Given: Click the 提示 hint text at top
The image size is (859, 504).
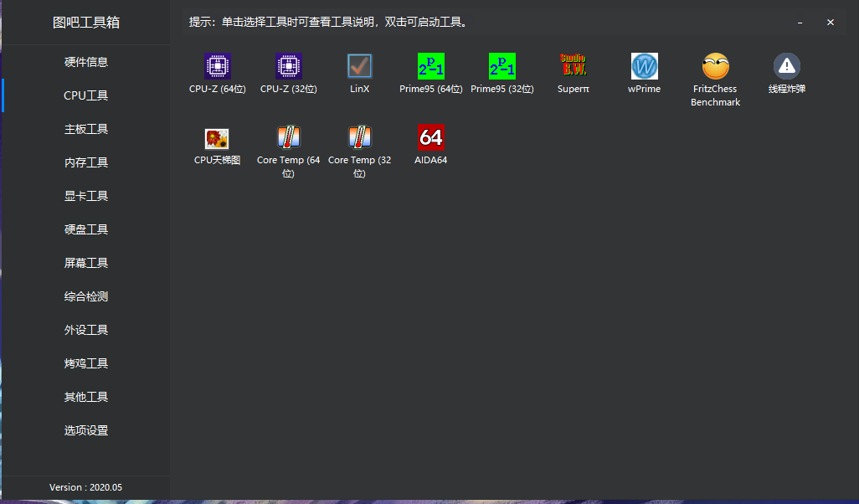Looking at the screenshot, I should pyautogui.click(x=328, y=23).
